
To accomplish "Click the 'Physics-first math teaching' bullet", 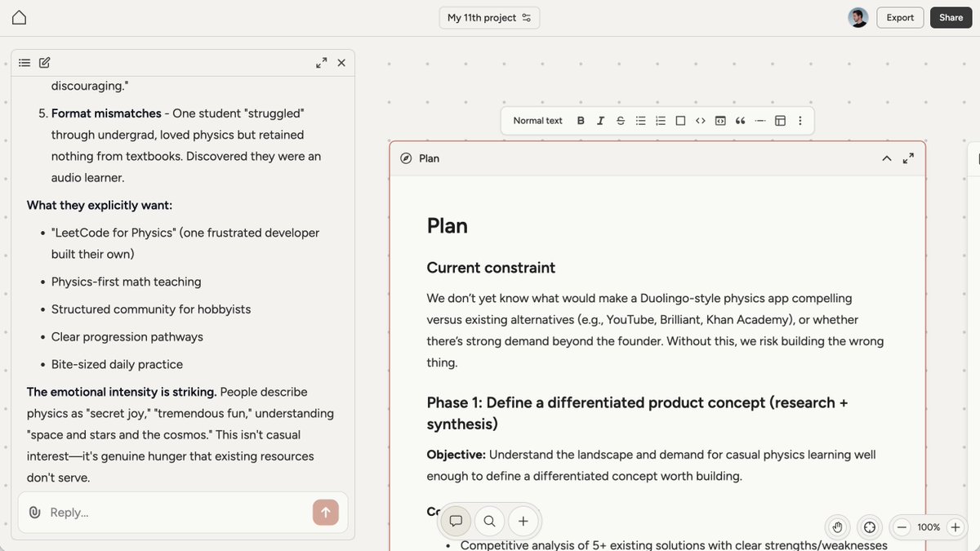I will (x=126, y=282).
